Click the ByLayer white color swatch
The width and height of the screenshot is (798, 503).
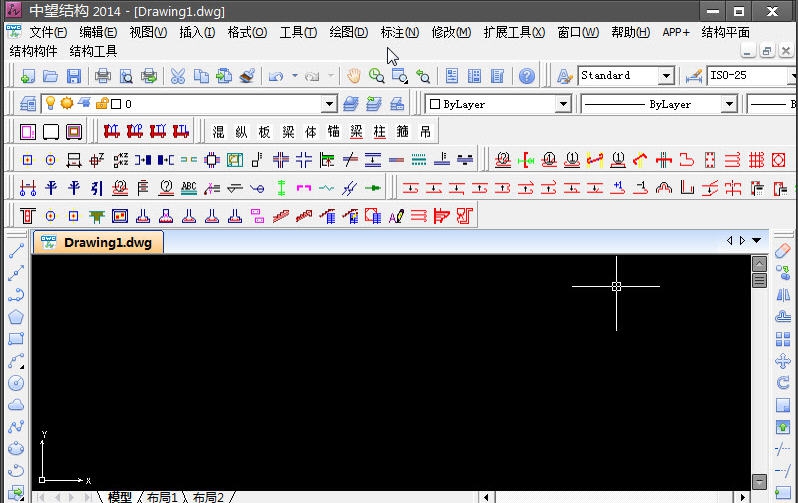(x=435, y=104)
